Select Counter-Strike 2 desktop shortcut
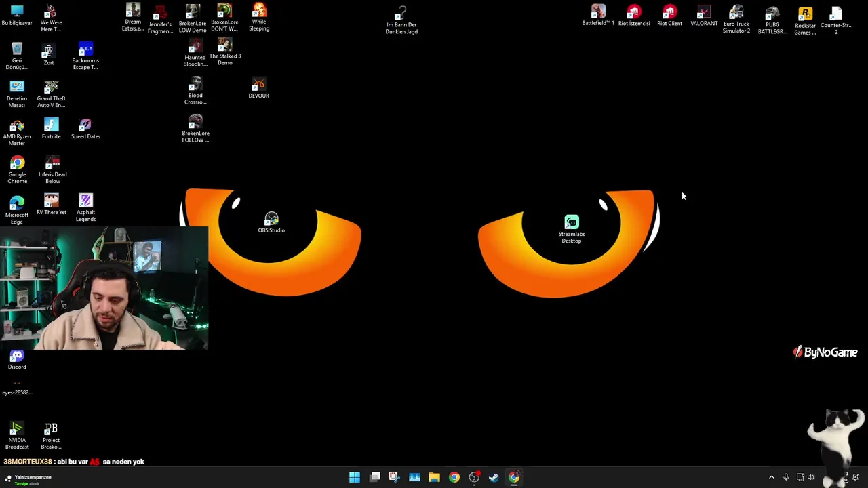Screen dimensions: 868x488 (x=836, y=20)
